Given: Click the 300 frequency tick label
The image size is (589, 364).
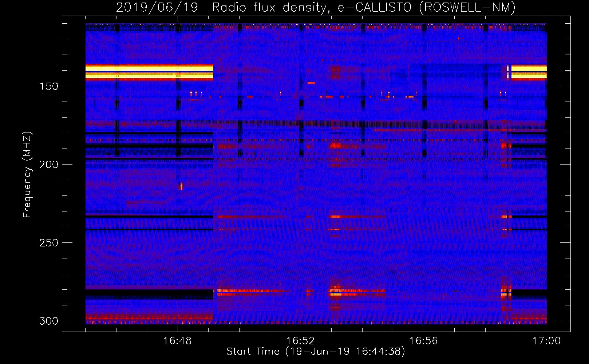Looking at the screenshot, I should point(49,321).
